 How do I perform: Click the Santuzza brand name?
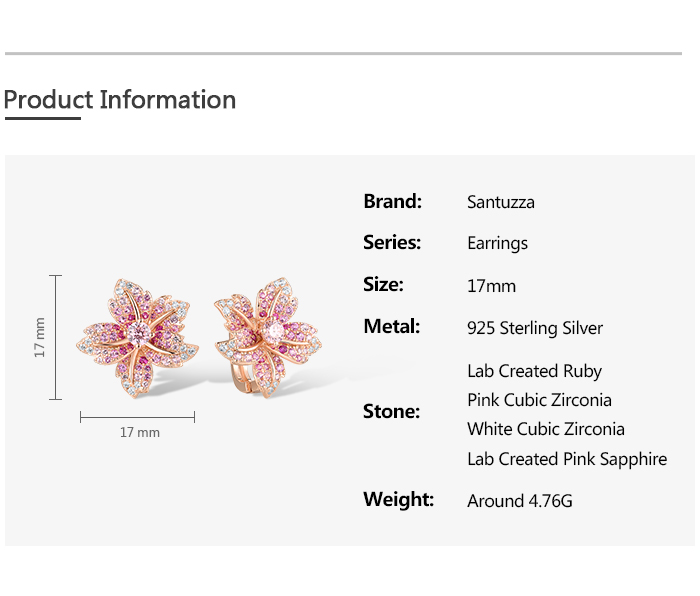point(501,202)
